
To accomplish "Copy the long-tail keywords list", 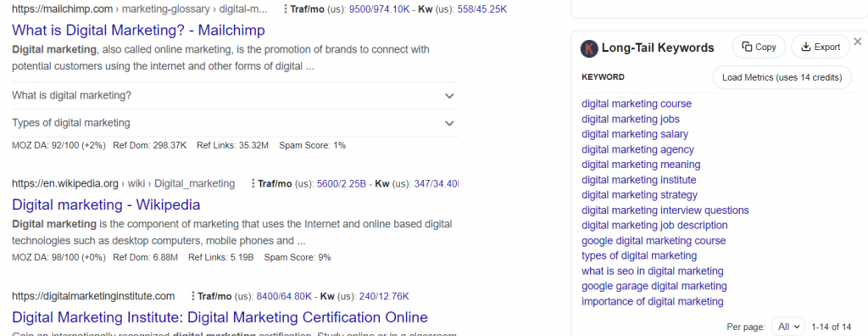I will 759,48.
